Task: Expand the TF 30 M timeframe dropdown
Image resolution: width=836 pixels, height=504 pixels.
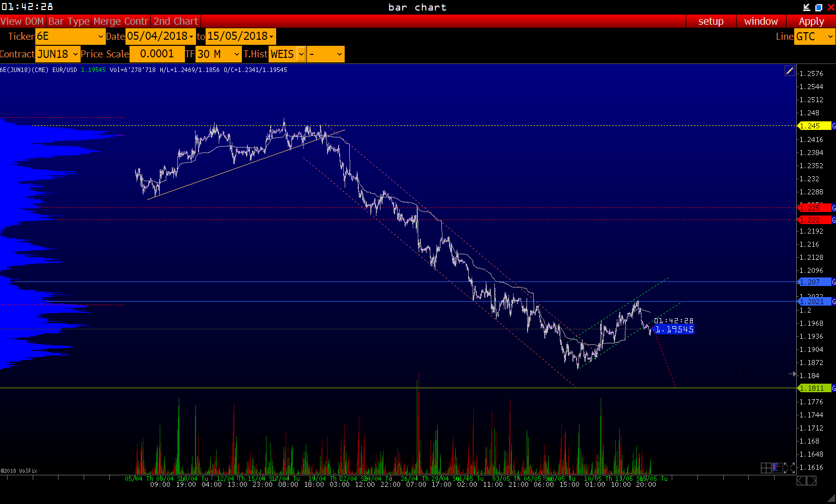Action: pos(237,54)
